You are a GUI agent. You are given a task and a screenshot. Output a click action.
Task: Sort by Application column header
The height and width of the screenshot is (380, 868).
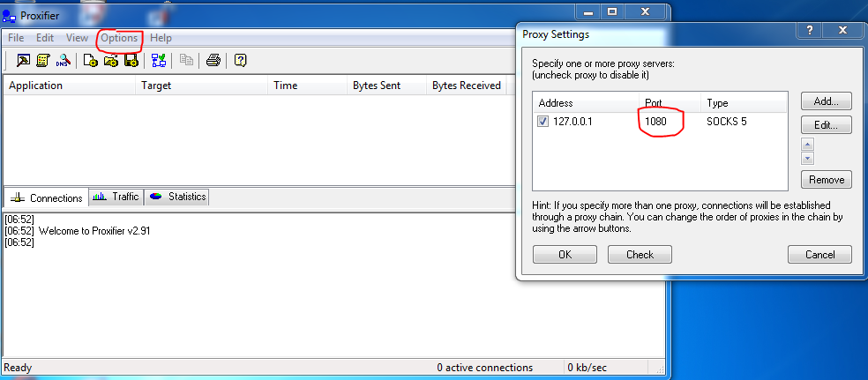point(70,86)
